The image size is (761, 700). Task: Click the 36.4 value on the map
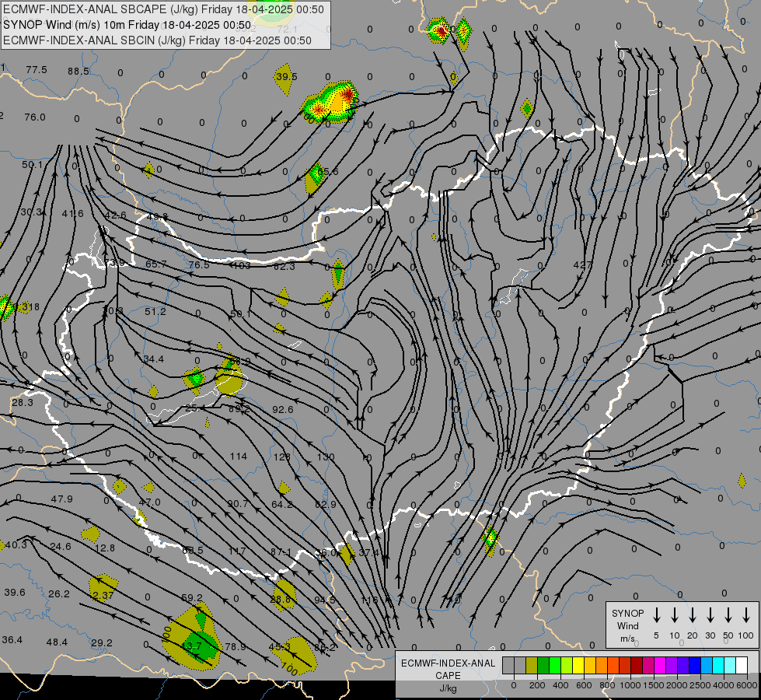[12, 640]
